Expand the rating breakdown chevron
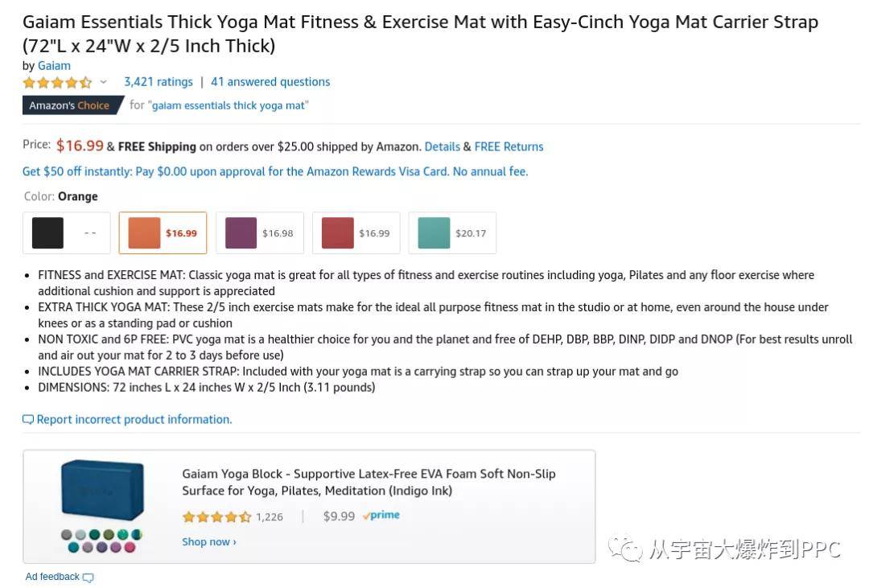 [103, 82]
